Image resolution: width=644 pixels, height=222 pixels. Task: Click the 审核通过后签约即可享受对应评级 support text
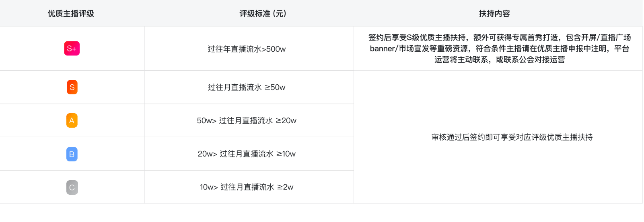tap(512, 137)
